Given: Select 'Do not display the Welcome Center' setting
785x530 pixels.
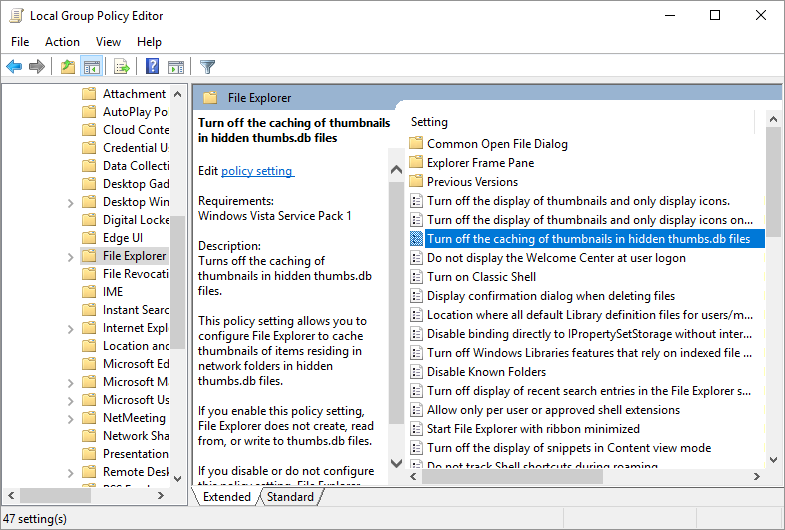Looking at the screenshot, I should tap(556, 258).
